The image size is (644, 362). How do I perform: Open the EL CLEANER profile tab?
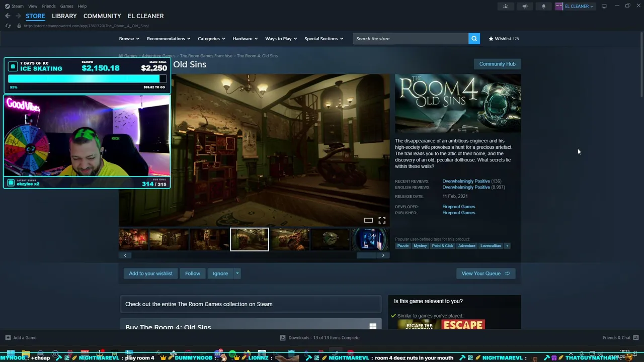tap(145, 16)
